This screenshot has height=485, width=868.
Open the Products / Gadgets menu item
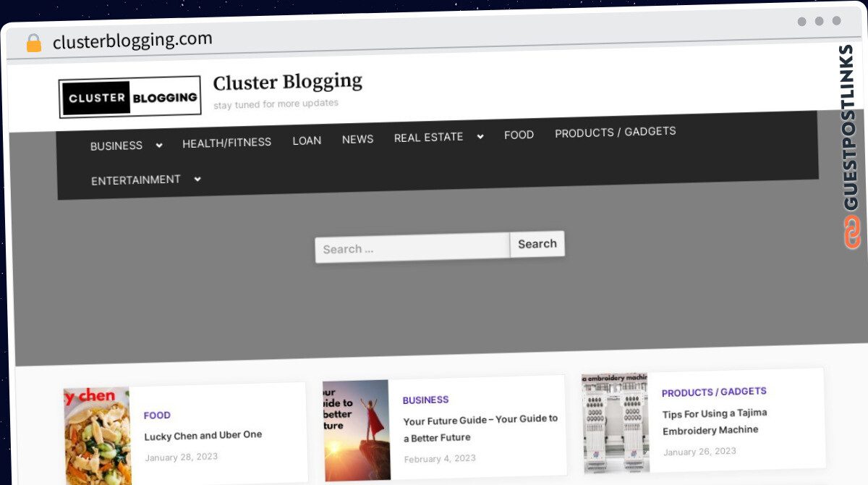[616, 132]
